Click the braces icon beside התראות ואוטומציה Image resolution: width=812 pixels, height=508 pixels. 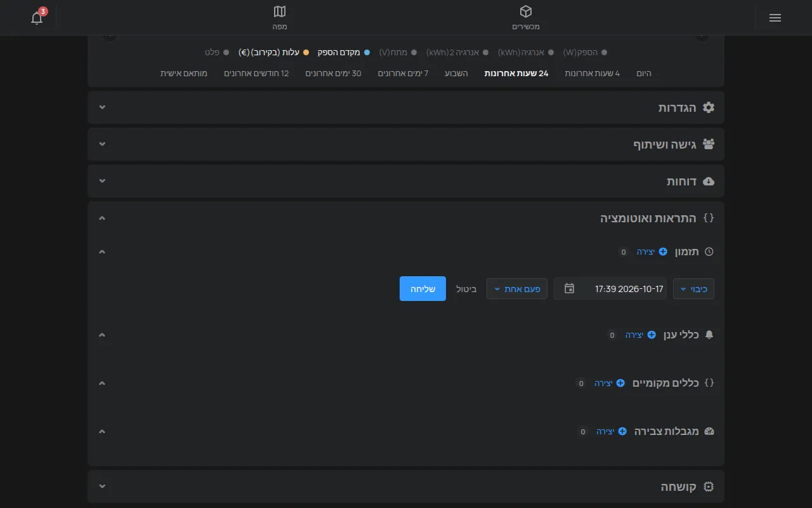pyautogui.click(x=709, y=218)
